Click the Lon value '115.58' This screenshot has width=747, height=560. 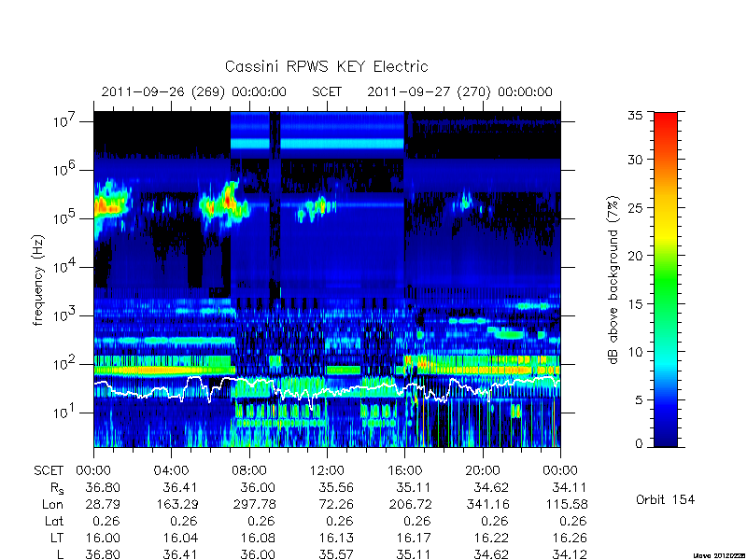[568, 504]
